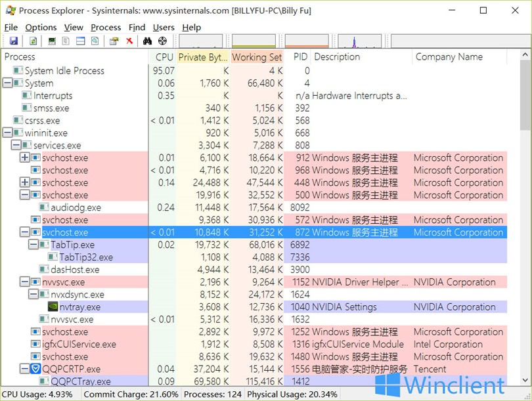Image resolution: width=532 pixels, height=401 pixels.
Task: Collapse svchost.exe PID 500 node
Action: pyautogui.click(x=25, y=195)
